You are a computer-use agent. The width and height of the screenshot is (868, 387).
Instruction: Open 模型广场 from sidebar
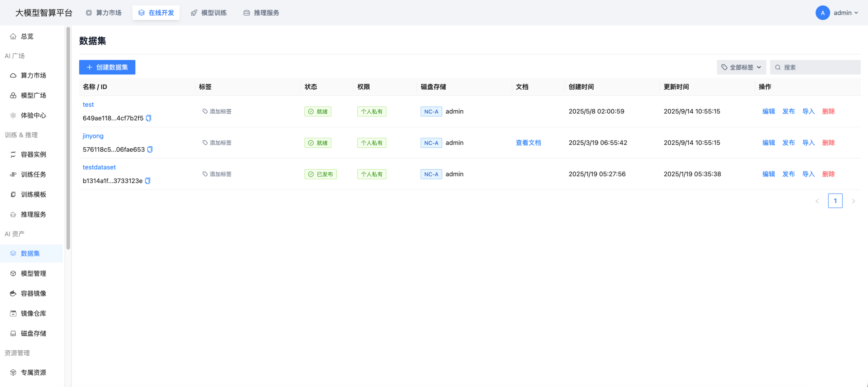33,95
